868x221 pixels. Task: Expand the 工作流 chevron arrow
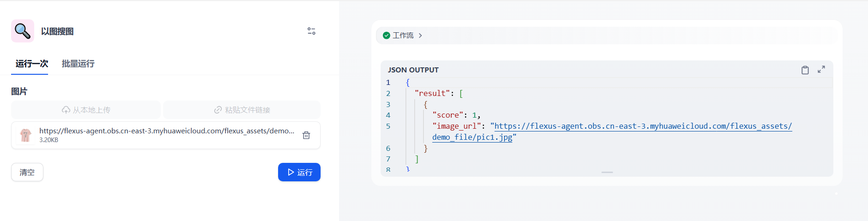pyautogui.click(x=420, y=36)
